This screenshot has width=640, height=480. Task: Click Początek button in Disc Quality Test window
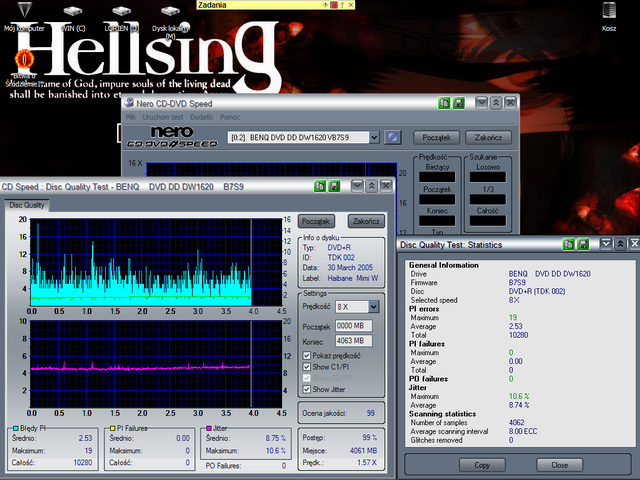pyautogui.click(x=316, y=221)
